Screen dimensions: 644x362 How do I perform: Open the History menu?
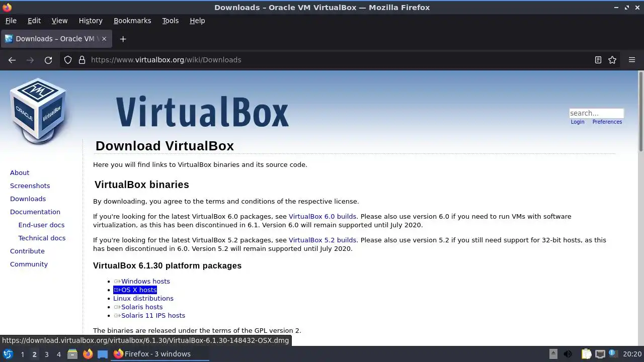(x=91, y=21)
